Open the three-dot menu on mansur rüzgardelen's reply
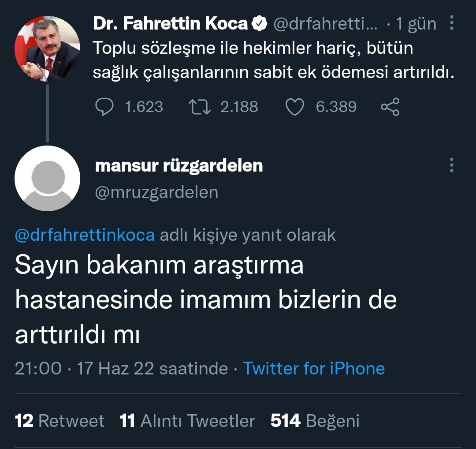The width and height of the screenshot is (476, 449). (x=452, y=165)
